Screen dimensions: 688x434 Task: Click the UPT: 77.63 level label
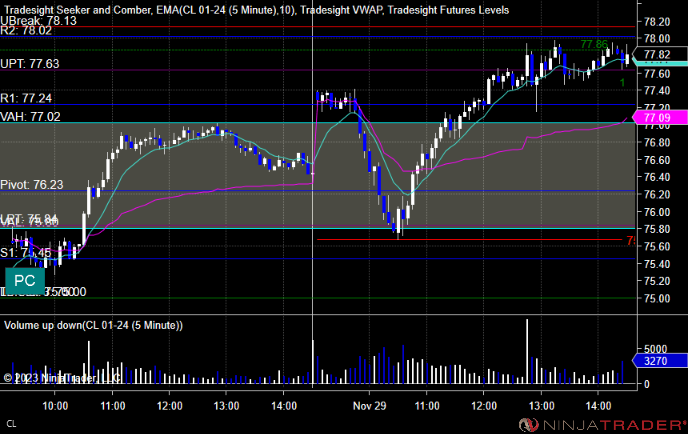[30, 64]
